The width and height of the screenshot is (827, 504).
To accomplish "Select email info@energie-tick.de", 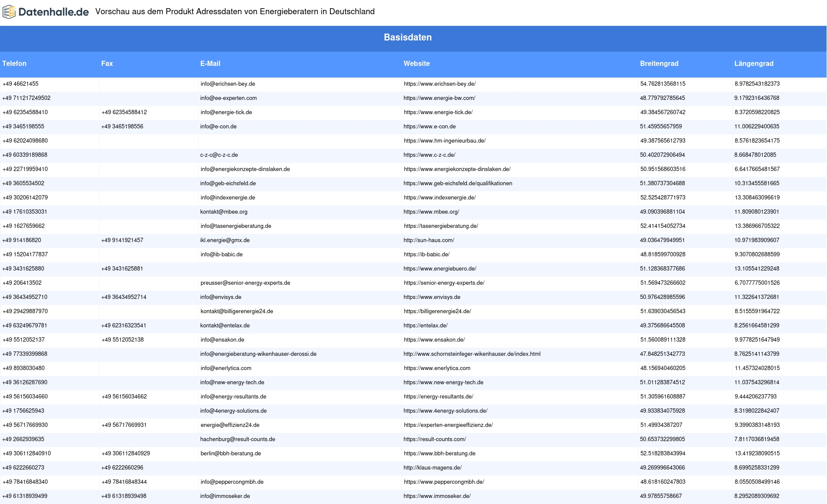I will click(x=226, y=112).
